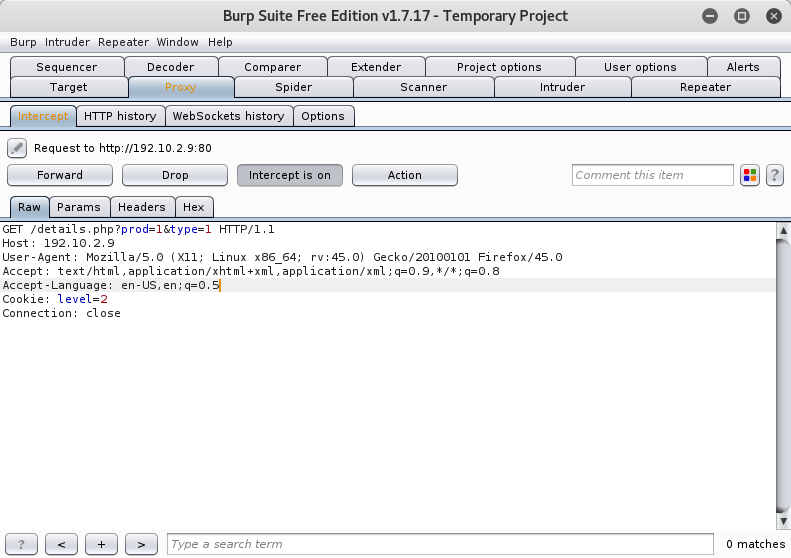This screenshot has width=791, height=558.
Task: Switch to the Sequencer tab
Action: coord(67,67)
